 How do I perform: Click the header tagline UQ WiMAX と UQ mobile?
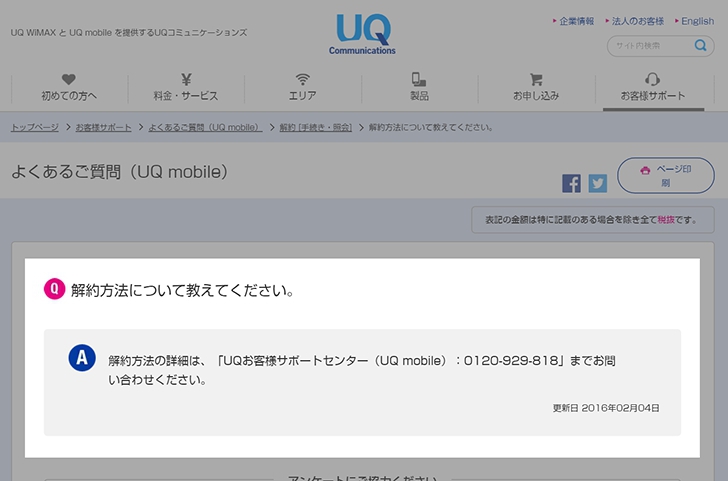[129, 32]
